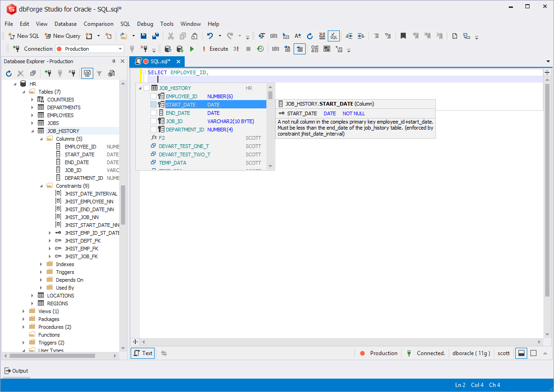The width and height of the screenshot is (554, 392).
Task: Click the Save All (double floppy disk) icon
Action: (156, 36)
